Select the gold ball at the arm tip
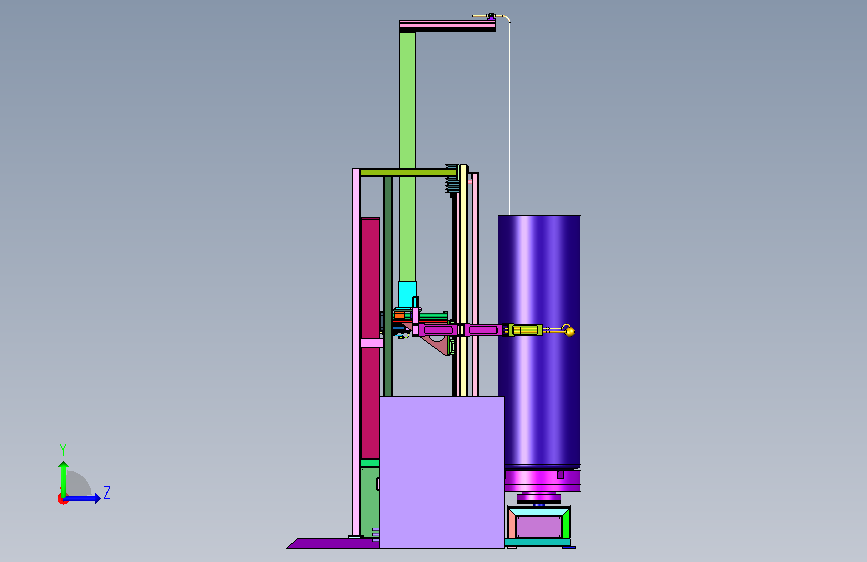This screenshot has height=562, width=867. click(570, 331)
